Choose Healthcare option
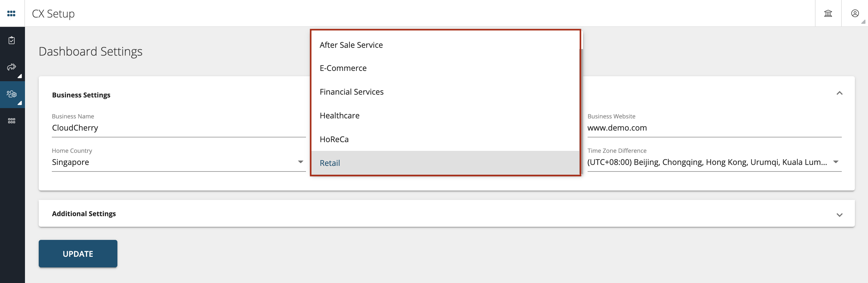 click(445, 116)
